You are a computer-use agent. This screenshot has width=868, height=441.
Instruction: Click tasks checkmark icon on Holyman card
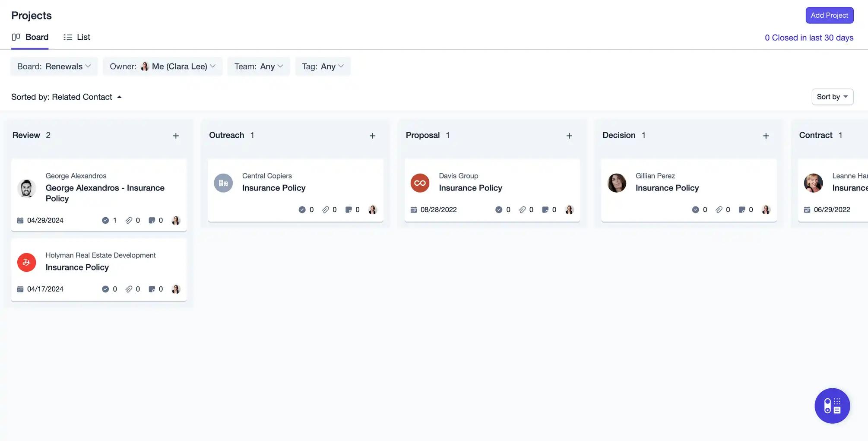point(105,289)
